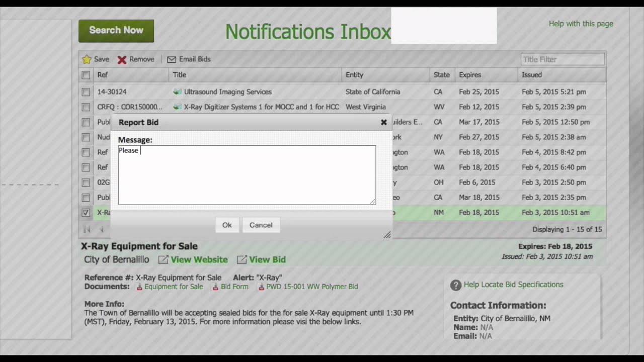The image size is (644, 362).
Task: Click the View Bid link
Action: click(267, 259)
